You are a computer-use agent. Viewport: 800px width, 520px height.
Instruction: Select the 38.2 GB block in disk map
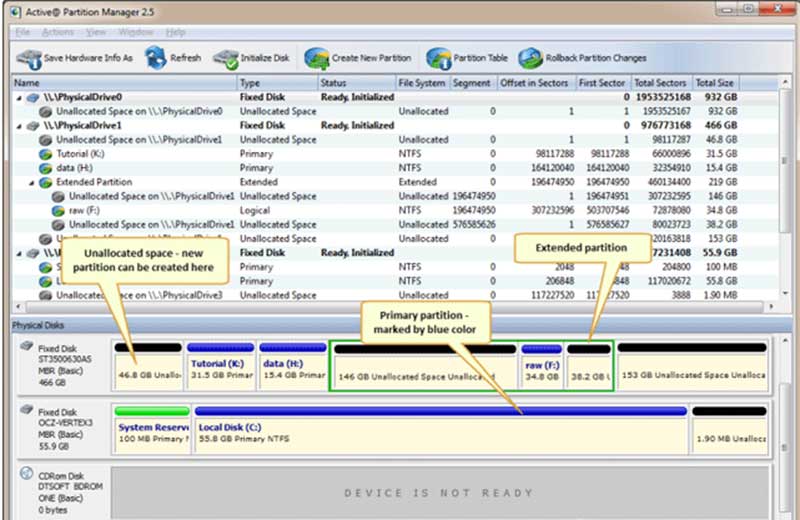[589, 366]
